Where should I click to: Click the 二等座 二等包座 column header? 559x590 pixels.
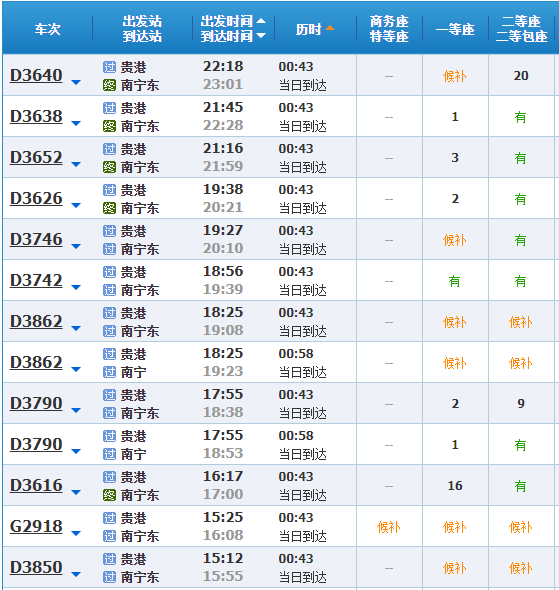(x=521, y=29)
